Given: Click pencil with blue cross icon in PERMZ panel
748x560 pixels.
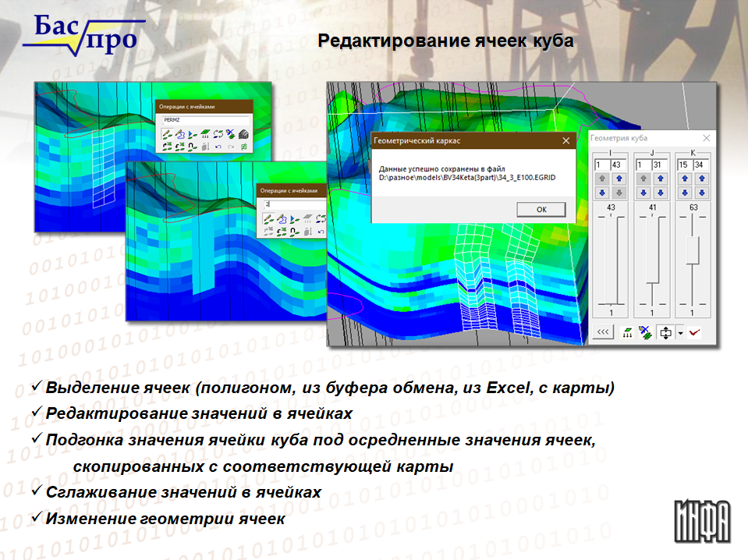Looking at the screenshot, I should 231,134.
